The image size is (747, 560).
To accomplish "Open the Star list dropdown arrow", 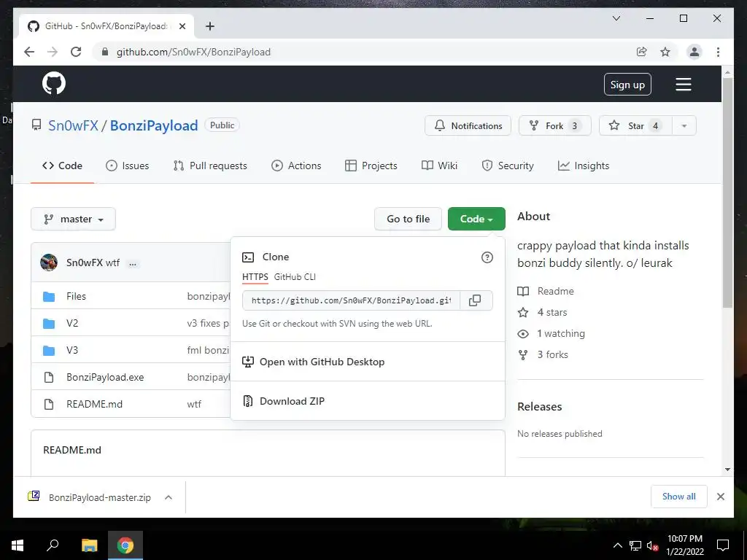I will [x=684, y=125].
